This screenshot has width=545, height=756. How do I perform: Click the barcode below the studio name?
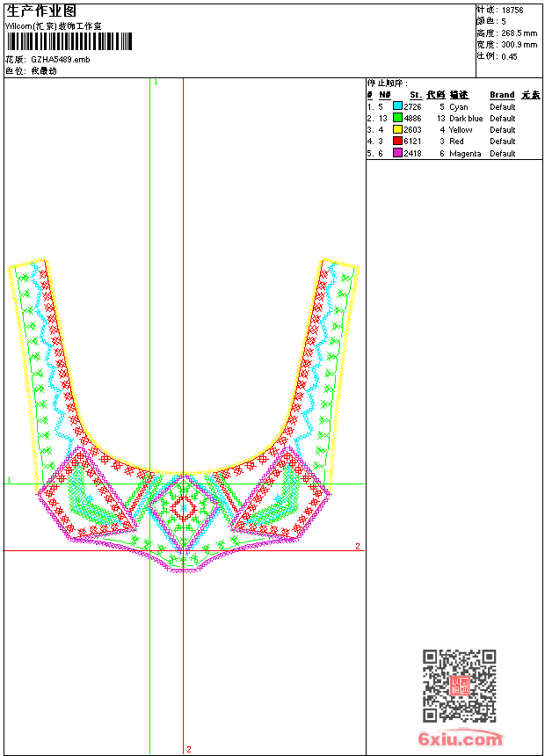tap(69, 41)
